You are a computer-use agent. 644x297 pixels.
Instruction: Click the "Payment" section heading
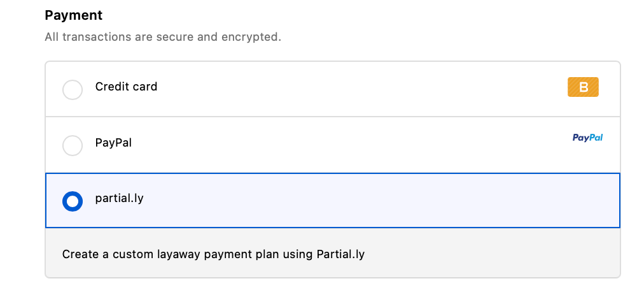[x=74, y=15]
